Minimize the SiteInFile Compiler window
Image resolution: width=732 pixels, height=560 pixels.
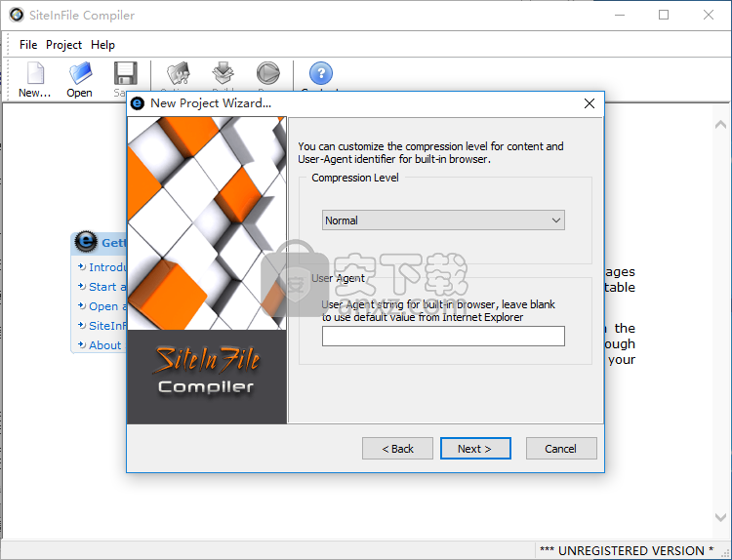point(620,15)
